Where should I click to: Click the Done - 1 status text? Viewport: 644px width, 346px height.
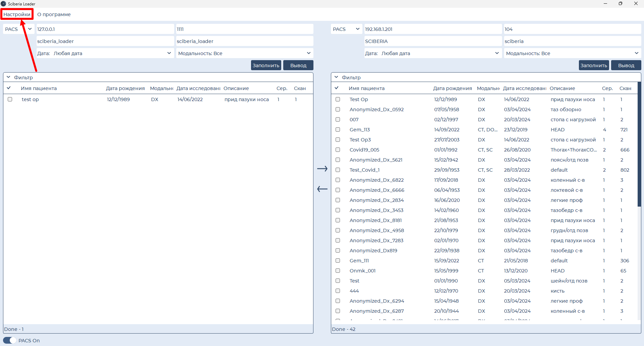pyautogui.click(x=14, y=329)
